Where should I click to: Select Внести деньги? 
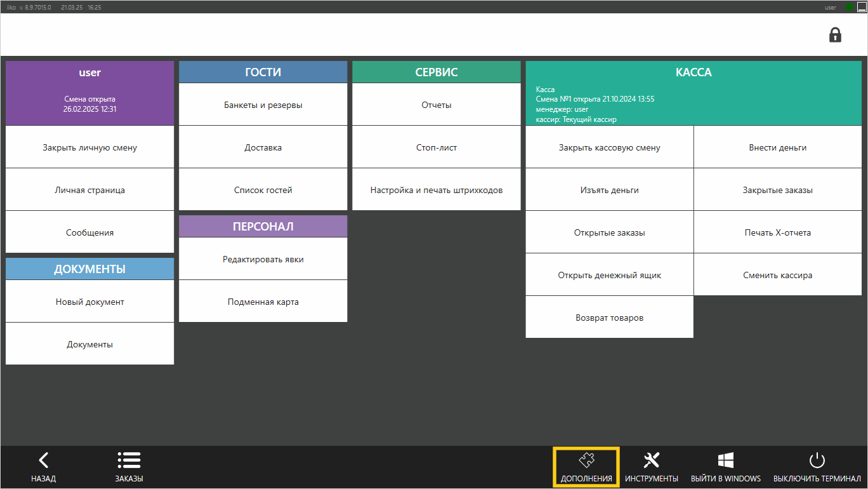[x=777, y=147]
